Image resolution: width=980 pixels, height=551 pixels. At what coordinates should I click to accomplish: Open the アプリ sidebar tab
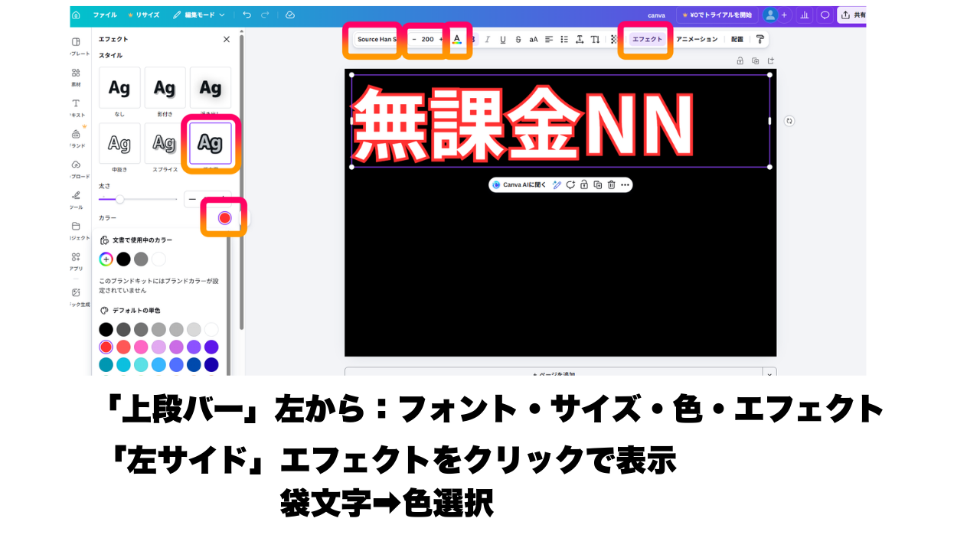pos(76,262)
